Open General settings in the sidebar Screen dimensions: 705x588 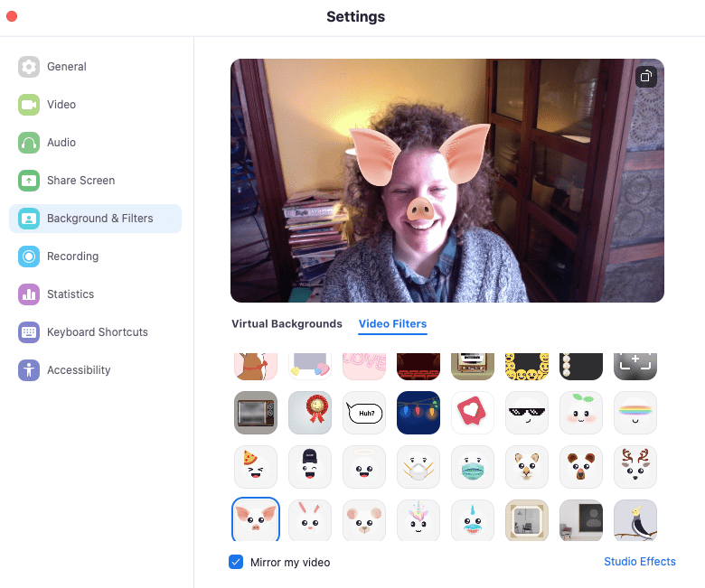coord(66,67)
